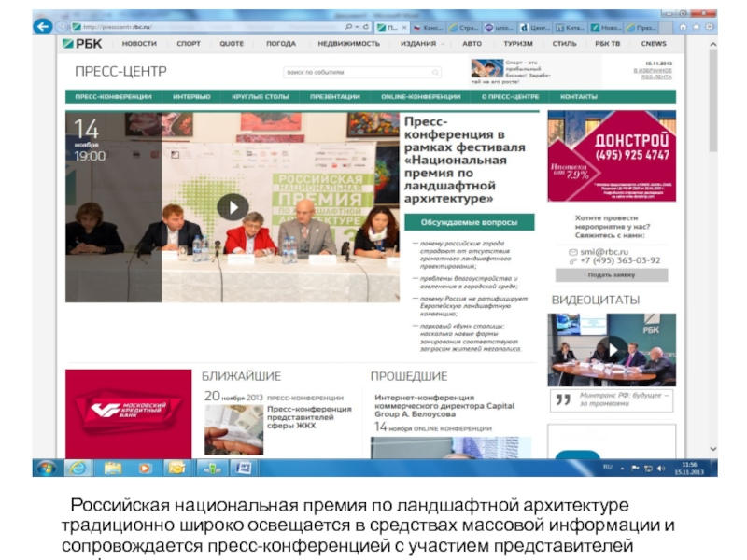This screenshot has width=747, height=560.
Task: Open the ТУРИЗМ section
Action: (518, 44)
